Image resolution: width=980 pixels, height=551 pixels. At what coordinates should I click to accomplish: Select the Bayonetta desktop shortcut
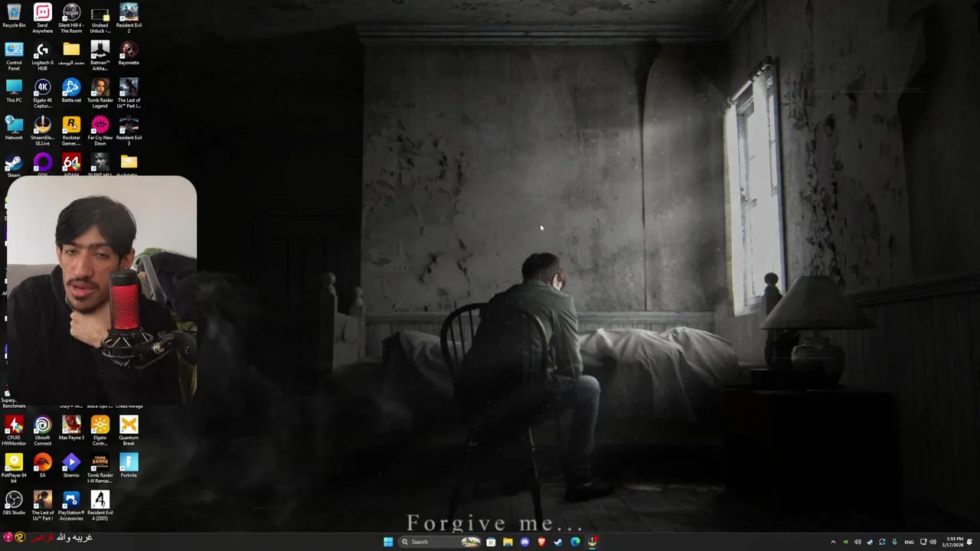coord(129,54)
